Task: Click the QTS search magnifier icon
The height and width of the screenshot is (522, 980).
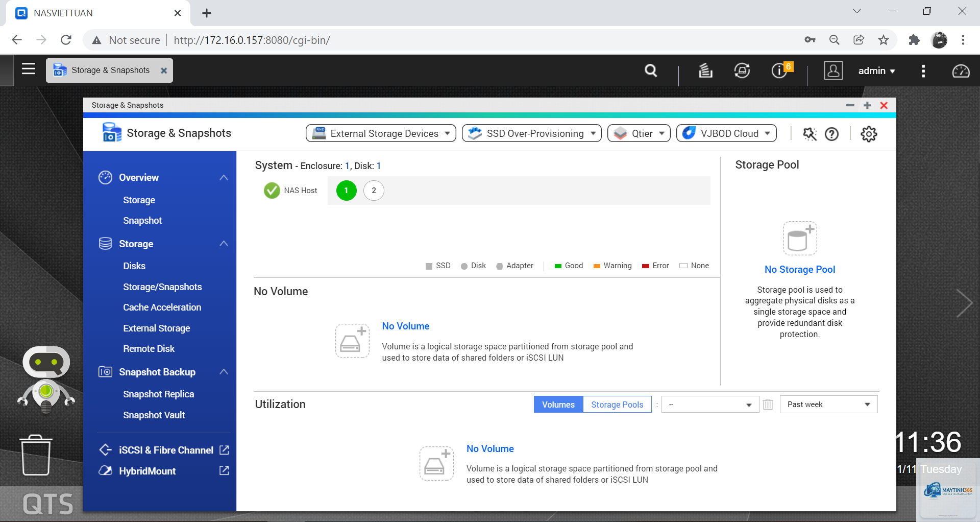Action: click(651, 70)
